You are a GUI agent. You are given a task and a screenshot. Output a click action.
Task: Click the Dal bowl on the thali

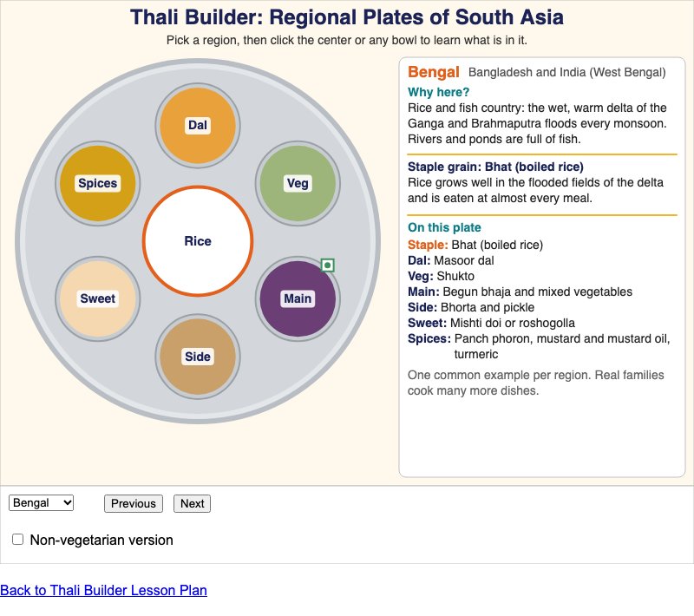pyautogui.click(x=198, y=126)
